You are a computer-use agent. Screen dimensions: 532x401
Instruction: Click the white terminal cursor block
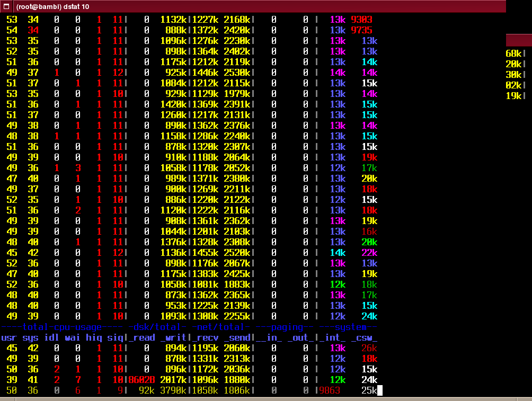click(x=379, y=390)
